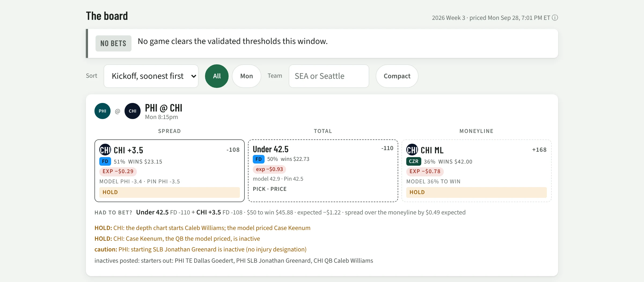Click the No game clears thresholds message
This screenshot has height=282, width=644.
[x=233, y=41]
